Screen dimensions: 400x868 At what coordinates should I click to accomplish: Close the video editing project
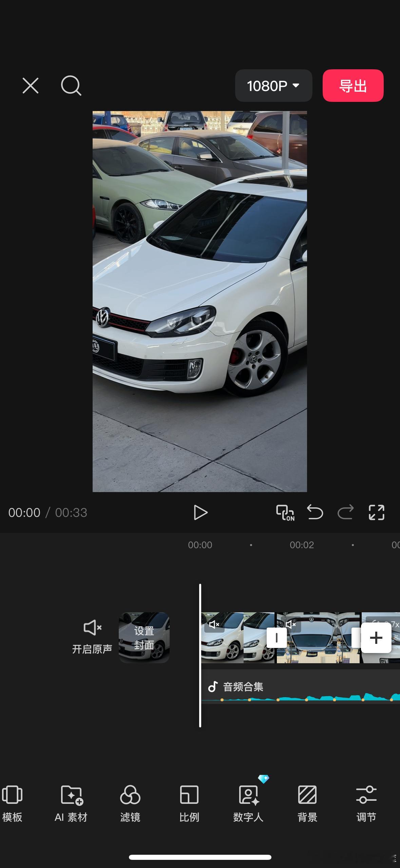pyautogui.click(x=31, y=86)
